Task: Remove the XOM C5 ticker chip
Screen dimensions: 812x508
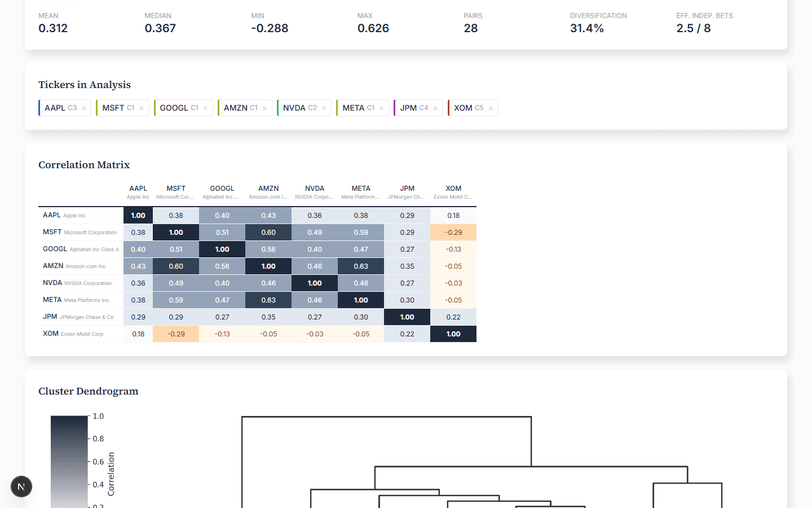Action: click(491, 108)
